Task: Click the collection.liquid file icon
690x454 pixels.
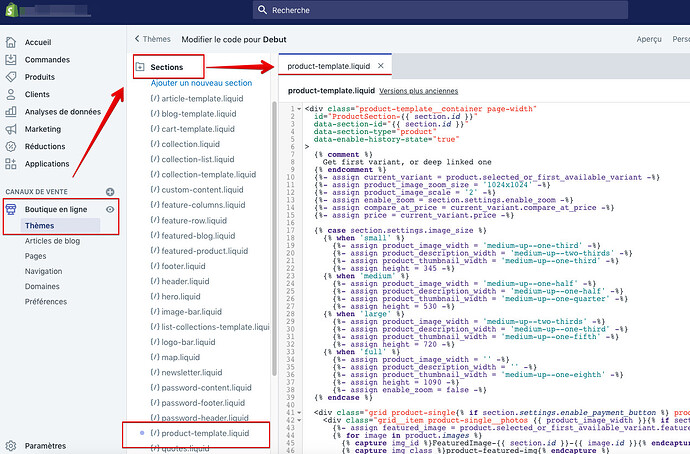Action: pyautogui.click(x=154, y=144)
